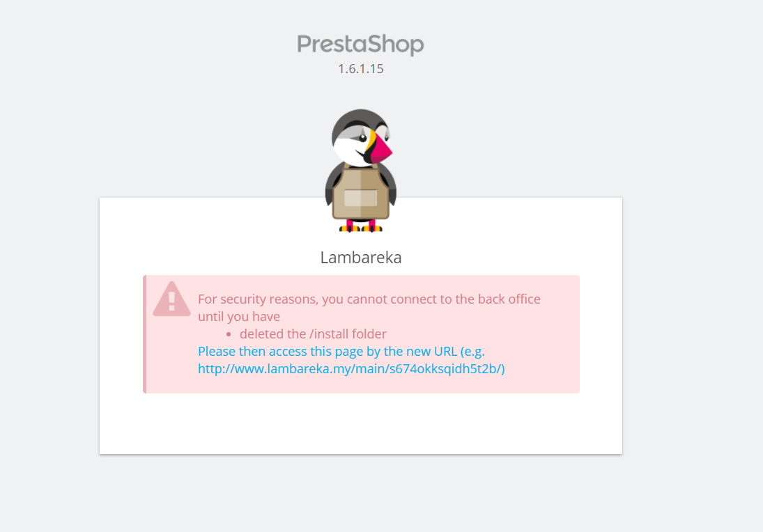Click the puffin mascot's pink feet
The image size is (763, 532).
pyautogui.click(x=360, y=226)
